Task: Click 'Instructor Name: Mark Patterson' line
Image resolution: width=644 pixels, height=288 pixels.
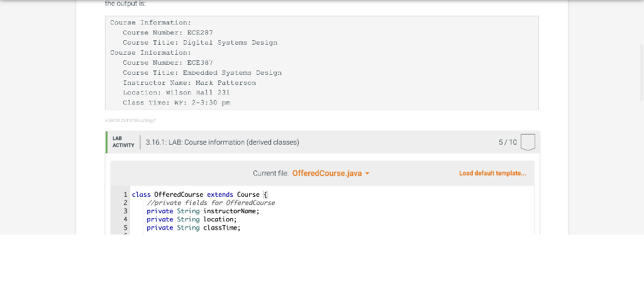Action: tap(189, 83)
